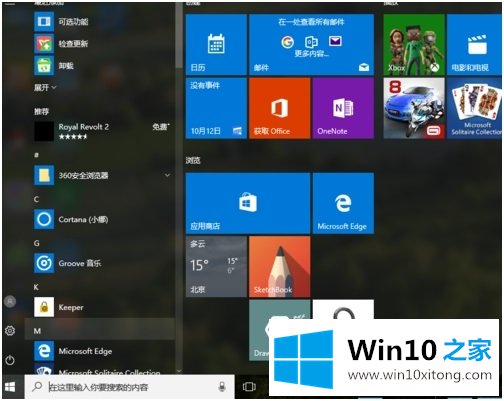Open Microsoft Solitaire Collection list entry
This screenshot has width=504, height=401.
(102, 370)
